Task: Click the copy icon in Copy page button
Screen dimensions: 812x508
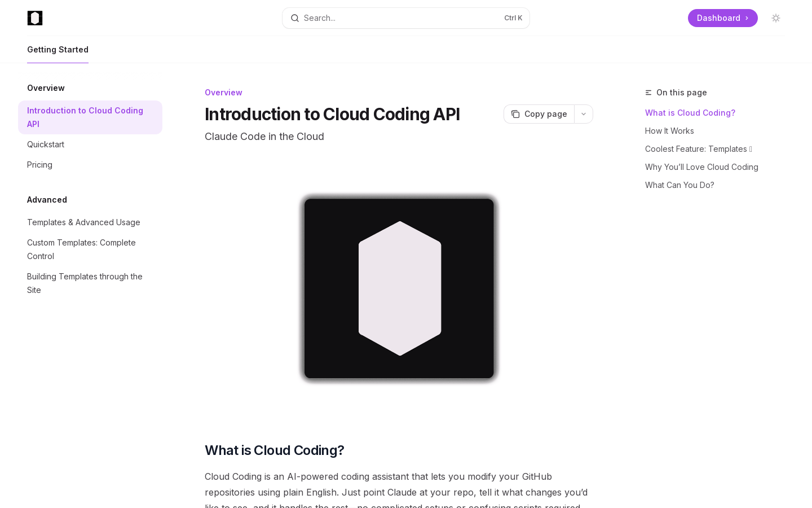Action: coord(515,114)
